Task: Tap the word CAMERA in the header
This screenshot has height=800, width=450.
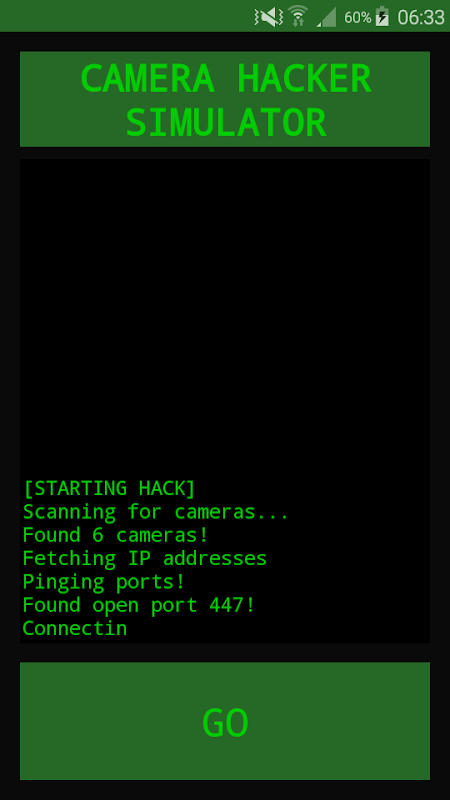Action: pyautogui.click(x=147, y=79)
